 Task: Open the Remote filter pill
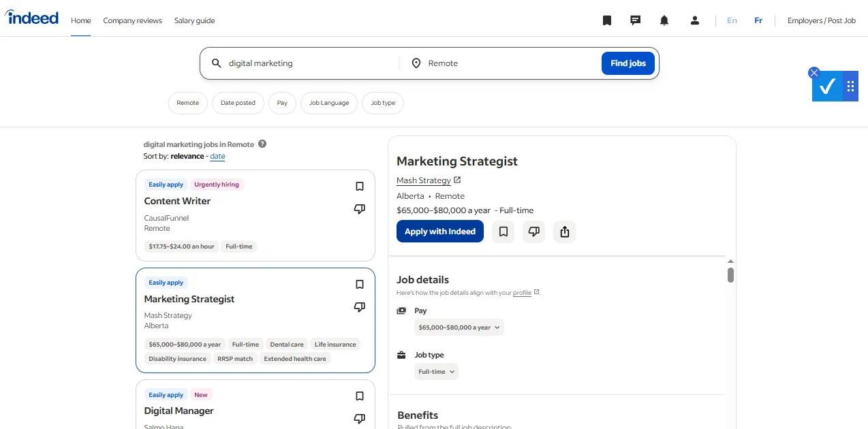[x=188, y=103]
